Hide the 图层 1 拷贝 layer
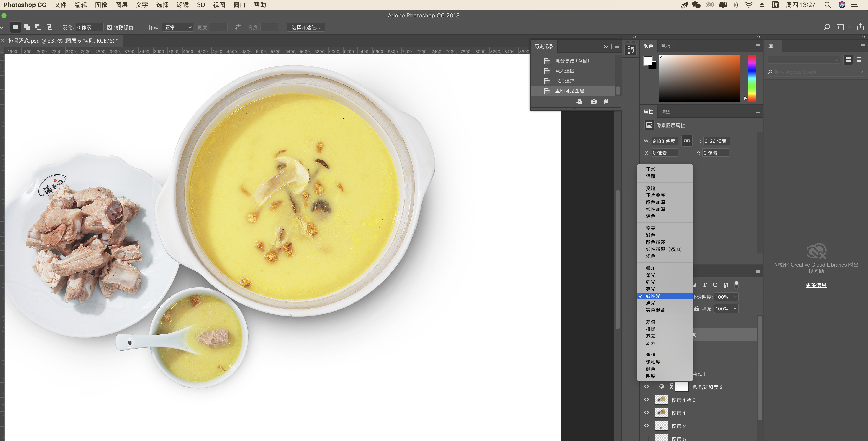This screenshot has height=441, width=868. pos(646,400)
